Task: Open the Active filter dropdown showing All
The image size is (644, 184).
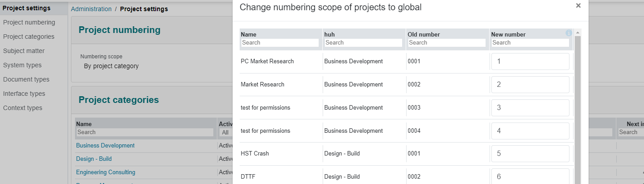Action: [x=225, y=132]
